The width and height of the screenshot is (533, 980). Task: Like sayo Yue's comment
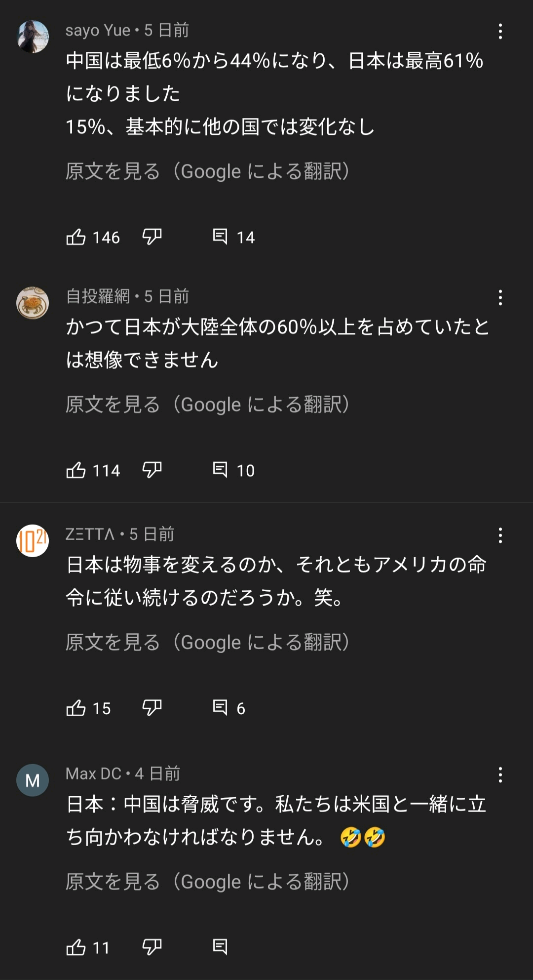click(x=76, y=237)
